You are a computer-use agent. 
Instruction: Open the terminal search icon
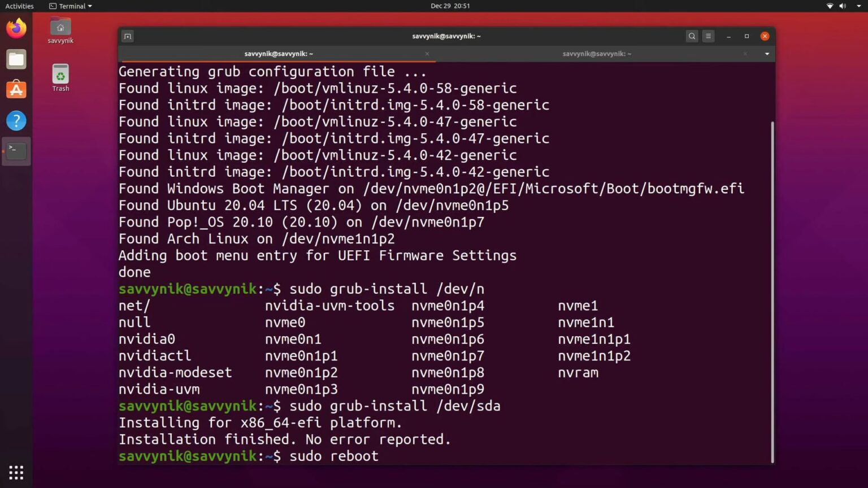click(692, 36)
